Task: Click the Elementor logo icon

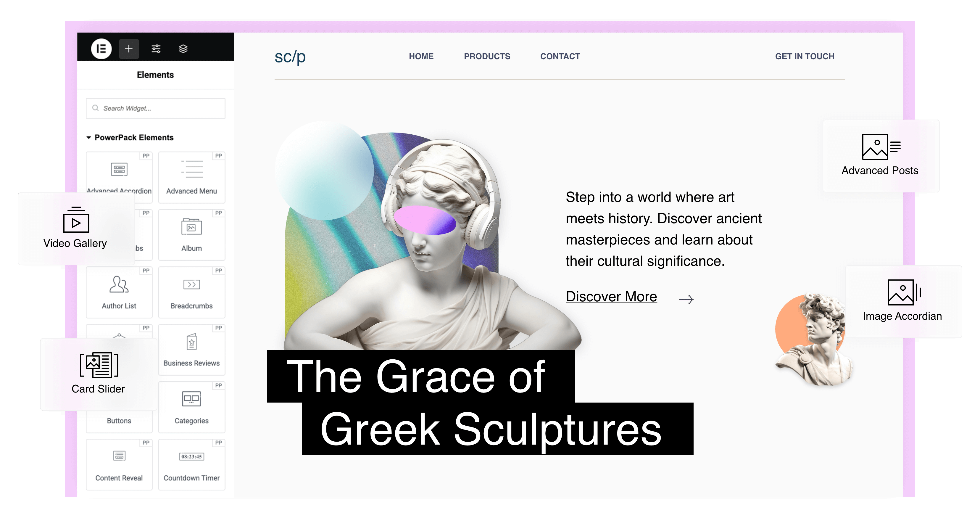Action: coord(101,49)
